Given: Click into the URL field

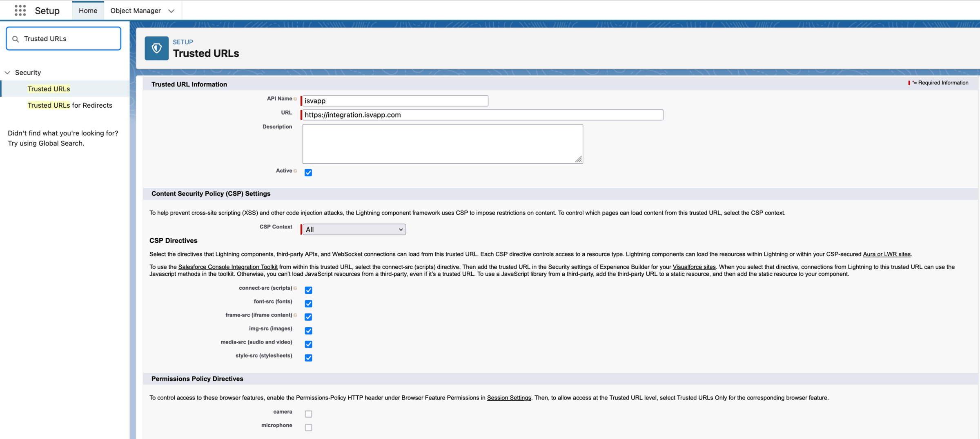Looking at the screenshot, I should [x=483, y=115].
